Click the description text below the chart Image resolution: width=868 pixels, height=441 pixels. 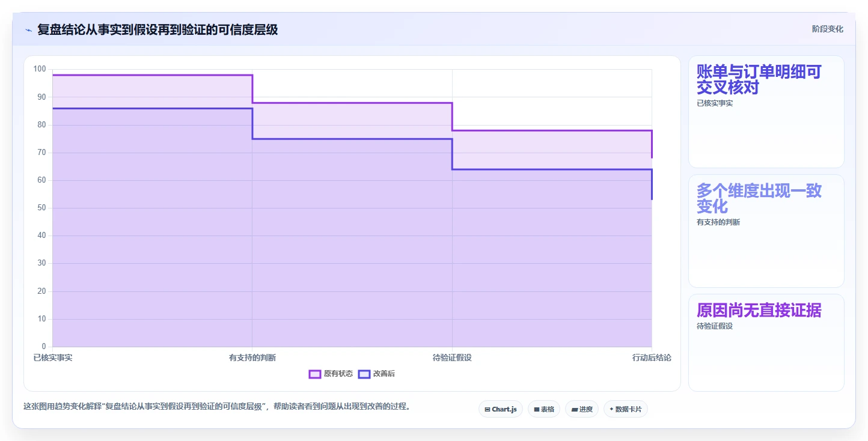click(217, 406)
